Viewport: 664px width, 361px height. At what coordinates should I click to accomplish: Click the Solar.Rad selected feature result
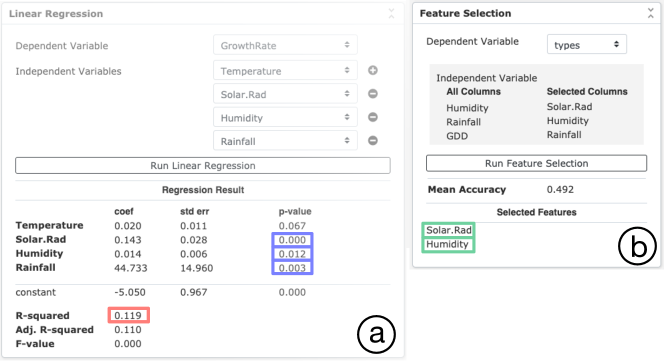coord(448,230)
